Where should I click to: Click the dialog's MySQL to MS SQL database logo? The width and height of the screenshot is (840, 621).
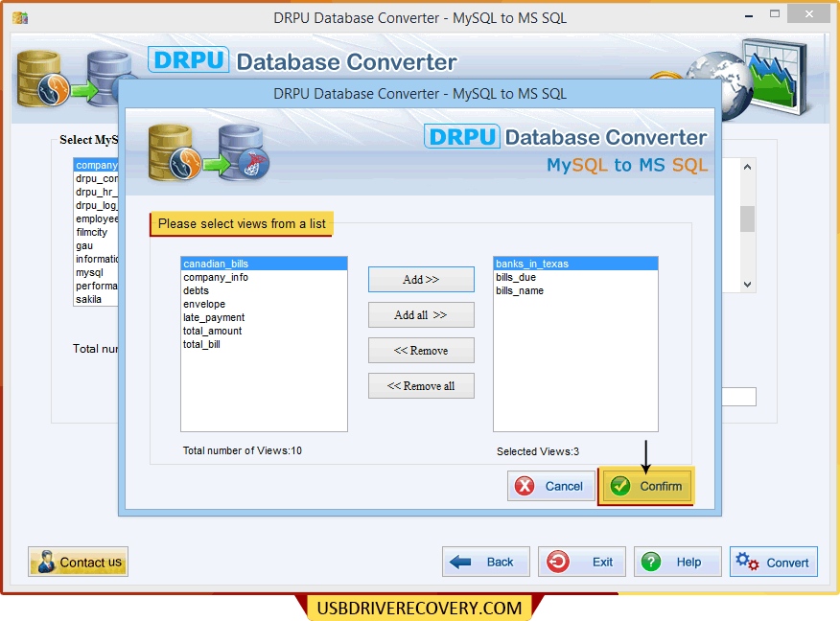tap(209, 153)
